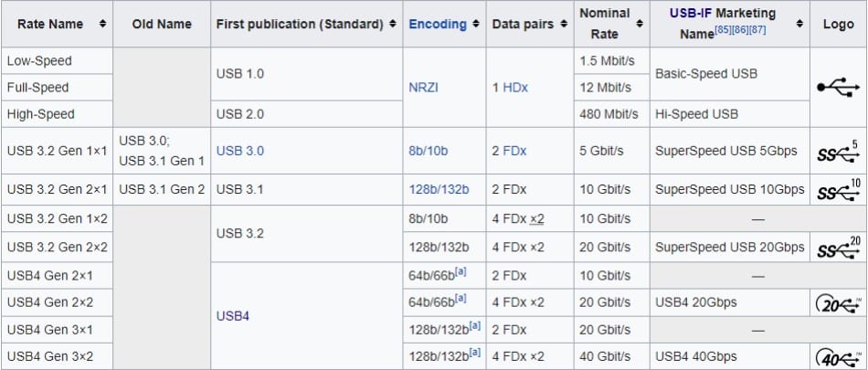This screenshot has width=868, height=370.
Task: Sort table using Encoding column arrows
Action: pyautogui.click(x=475, y=24)
